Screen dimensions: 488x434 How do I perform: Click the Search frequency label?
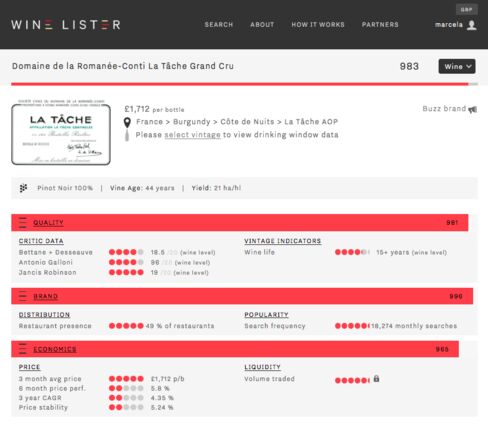pyautogui.click(x=275, y=326)
